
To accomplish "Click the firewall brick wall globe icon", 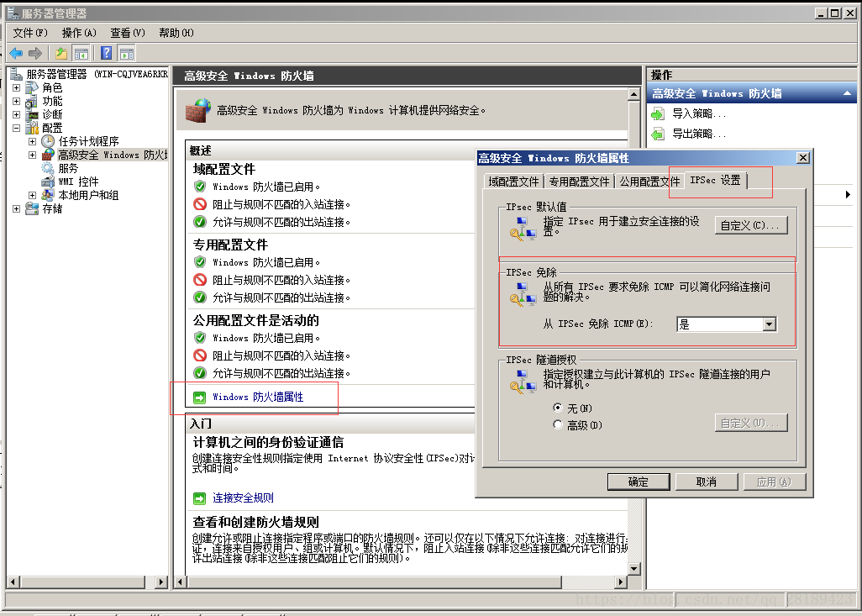I will tap(198, 111).
